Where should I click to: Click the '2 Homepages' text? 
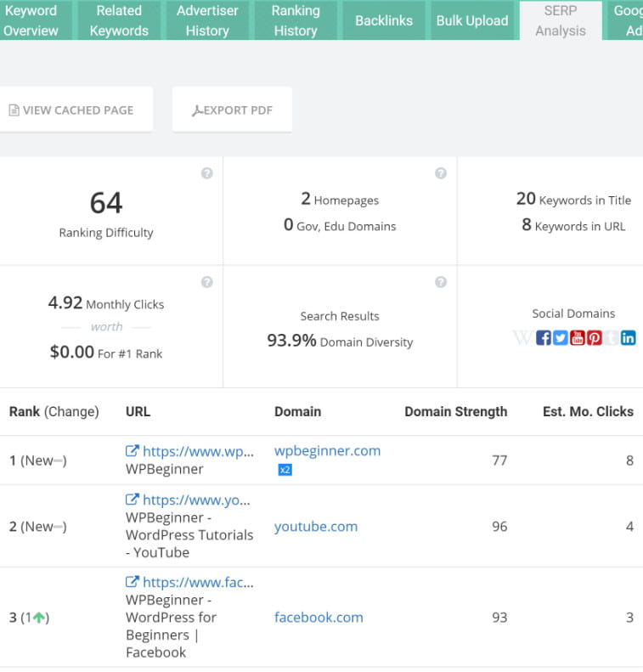(340, 200)
